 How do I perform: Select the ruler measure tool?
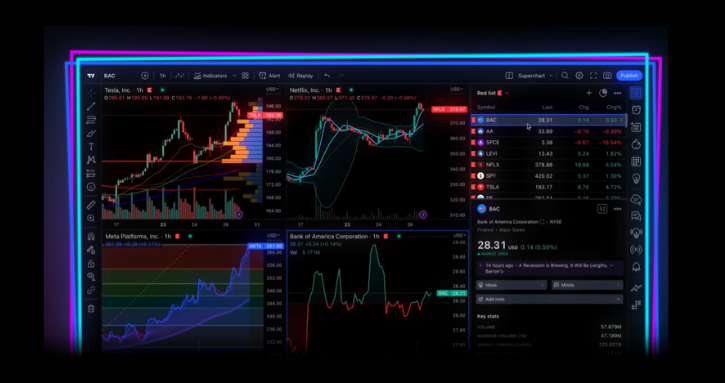[x=91, y=204]
